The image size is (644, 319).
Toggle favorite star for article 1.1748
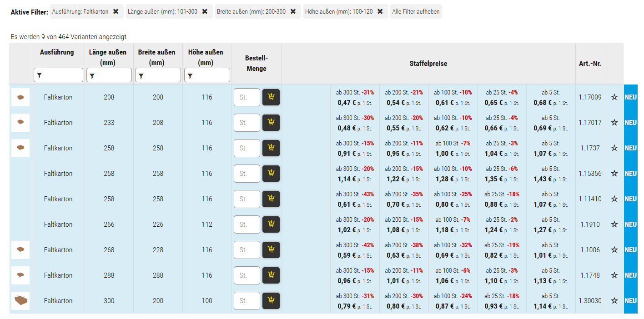tap(614, 275)
